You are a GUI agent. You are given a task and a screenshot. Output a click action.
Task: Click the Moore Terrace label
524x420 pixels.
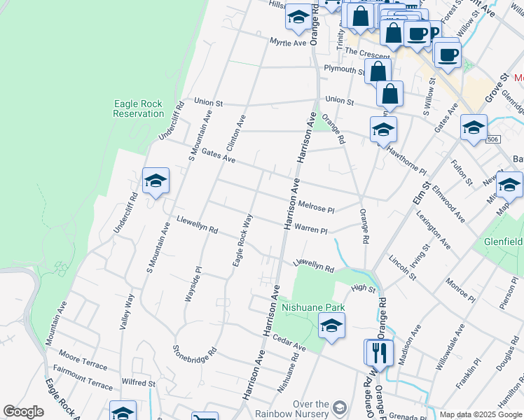coord(83,360)
